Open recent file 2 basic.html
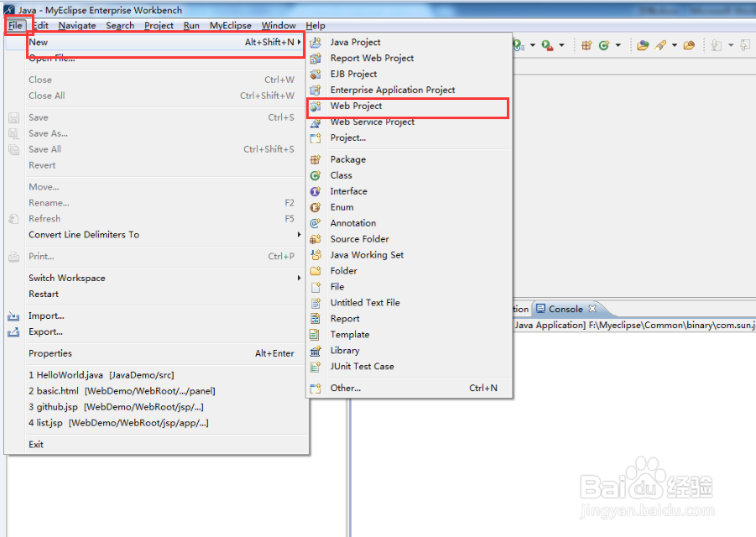The height and width of the screenshot is (537, 756). pos(157,391)
